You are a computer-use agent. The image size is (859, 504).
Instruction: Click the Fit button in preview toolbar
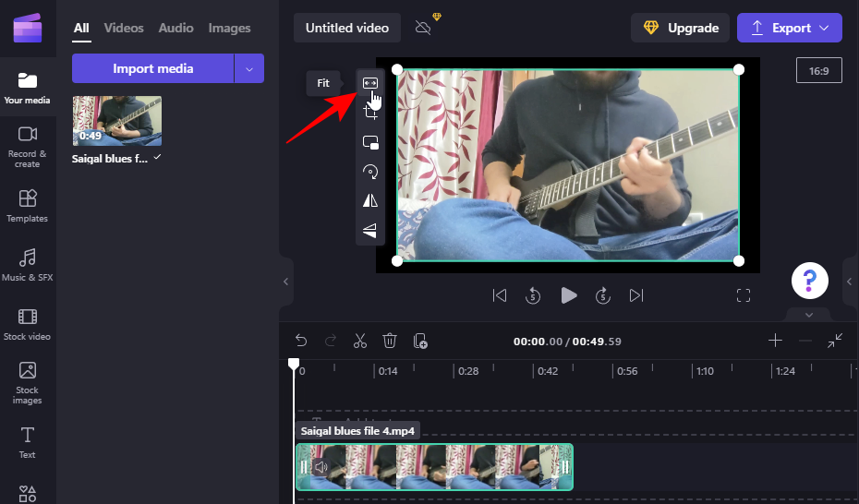(x=370, y=83)
